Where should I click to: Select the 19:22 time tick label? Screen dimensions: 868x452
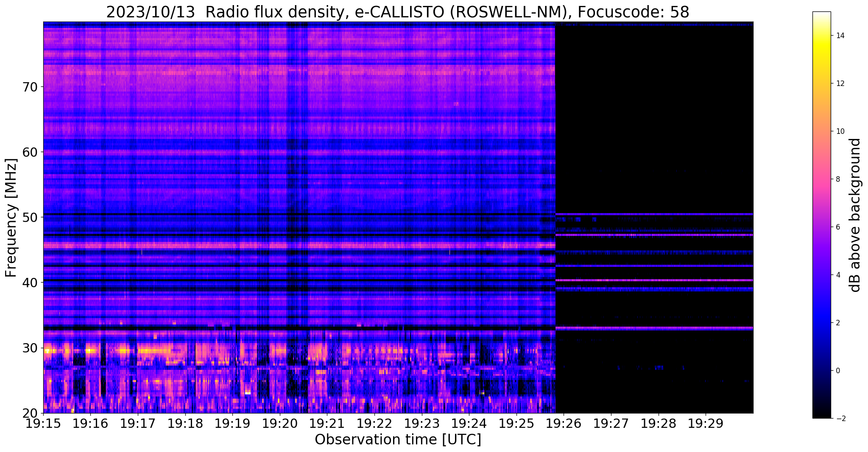374,423
